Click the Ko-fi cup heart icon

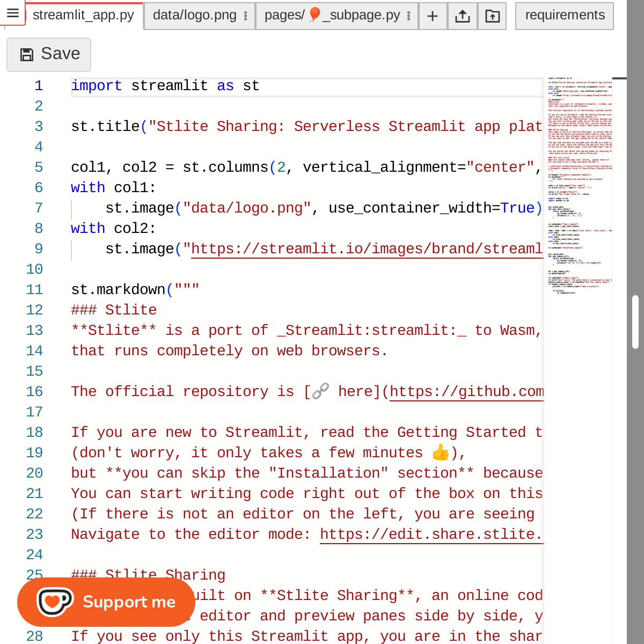coord(54,602)
